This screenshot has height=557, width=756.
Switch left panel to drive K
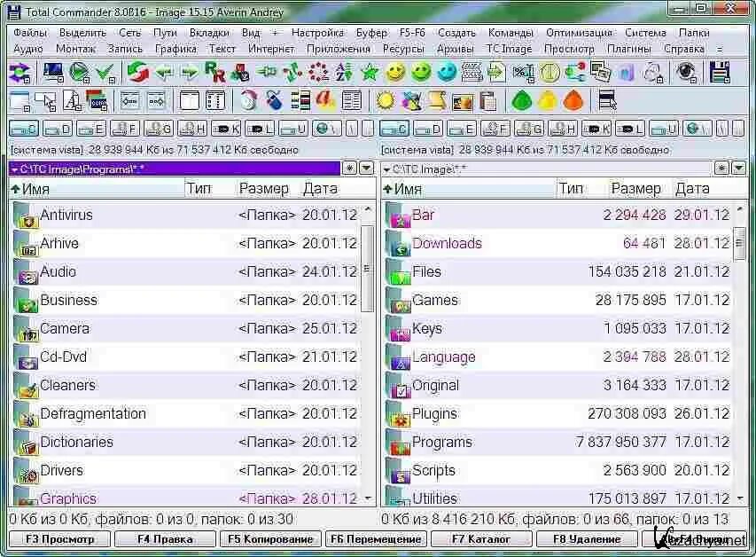click(x=226, y=129)
